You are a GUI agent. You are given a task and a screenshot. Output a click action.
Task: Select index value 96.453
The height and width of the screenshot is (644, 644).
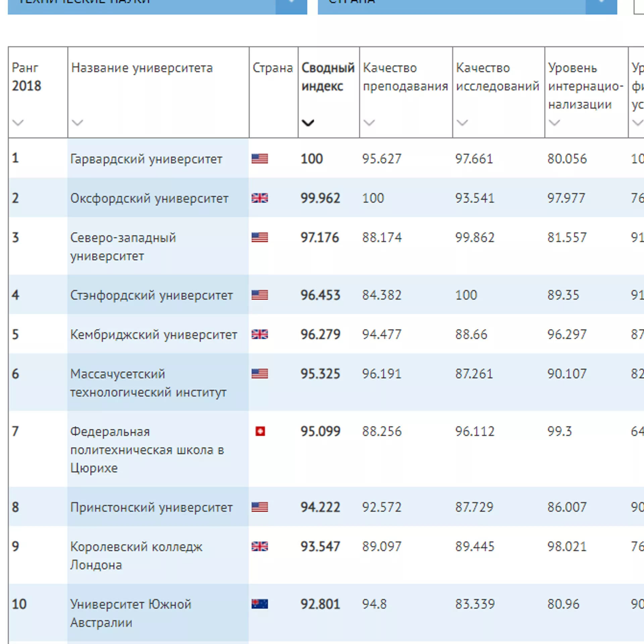click(320, 295)
